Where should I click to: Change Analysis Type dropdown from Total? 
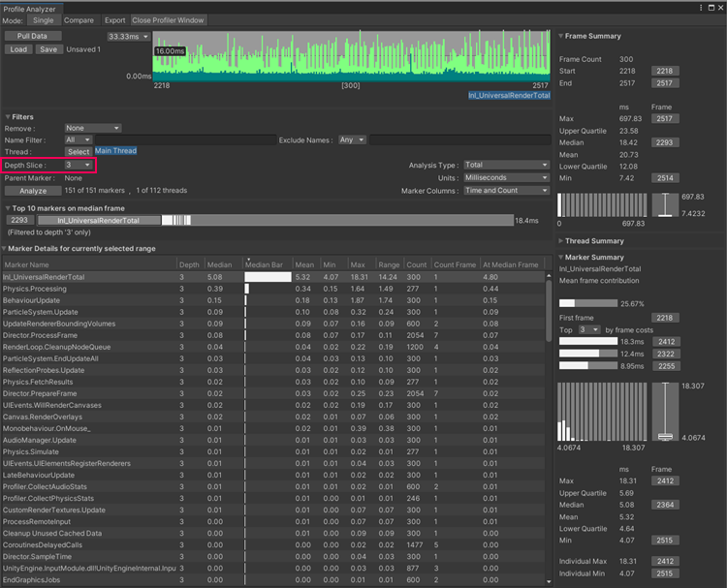tap(505, 165)
